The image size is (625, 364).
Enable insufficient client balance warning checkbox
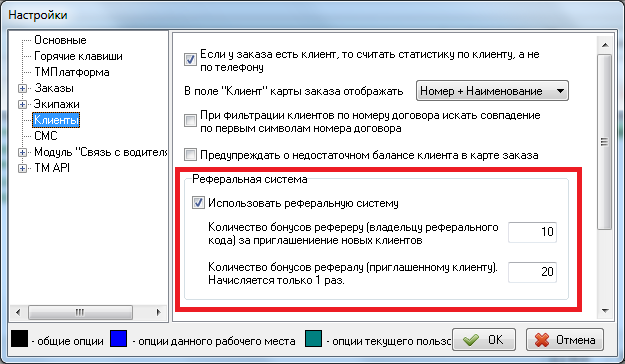[x=190, y=155]
